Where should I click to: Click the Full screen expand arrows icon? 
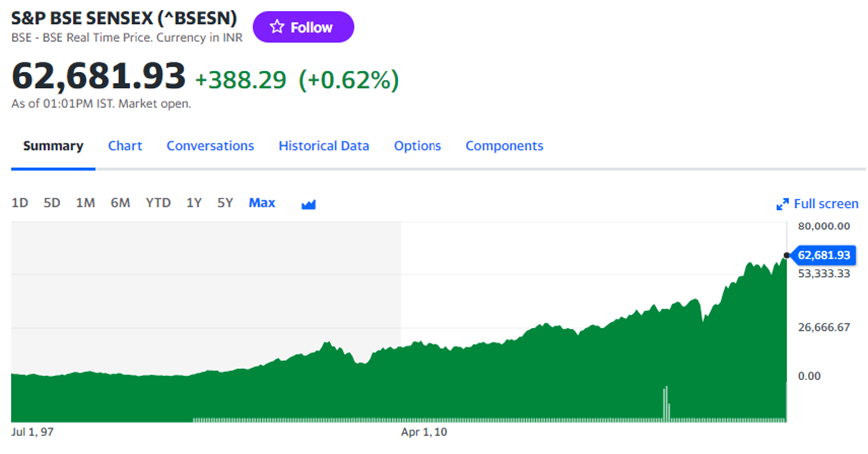click(x=782, y=205)
